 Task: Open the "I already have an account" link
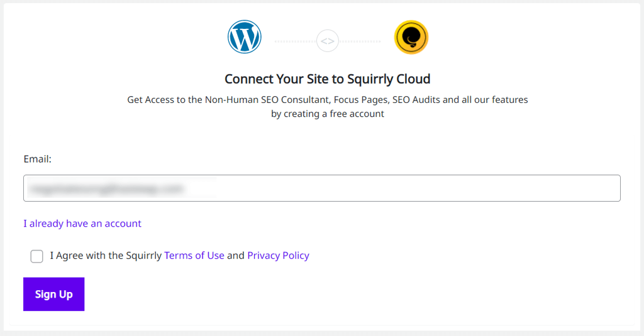82,224
